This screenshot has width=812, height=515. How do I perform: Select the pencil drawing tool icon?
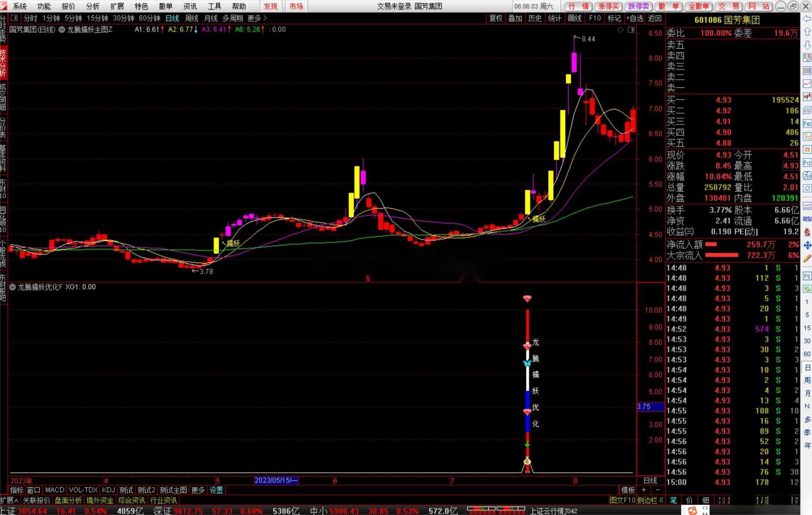[x=807, y=258]
